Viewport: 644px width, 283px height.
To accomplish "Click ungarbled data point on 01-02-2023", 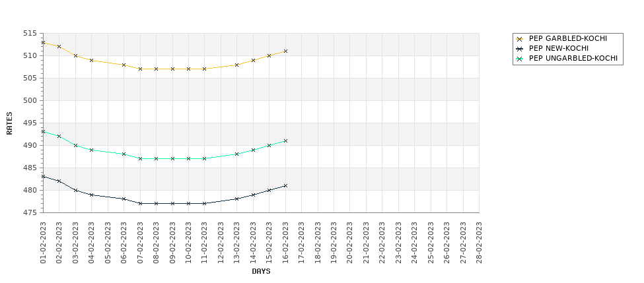I will [x=43, y=132].
